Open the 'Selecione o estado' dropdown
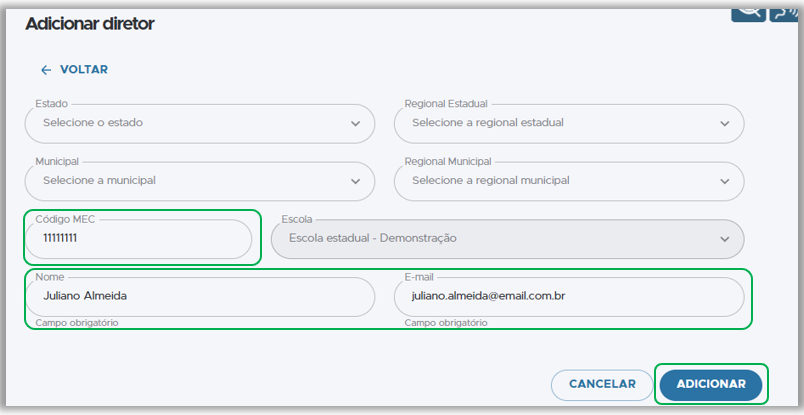Viewport: 804px width, 415px height. [200, 124]
